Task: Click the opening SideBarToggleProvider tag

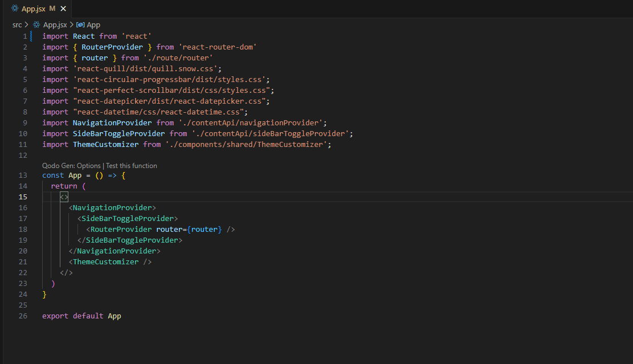Action: click(128, 219)
